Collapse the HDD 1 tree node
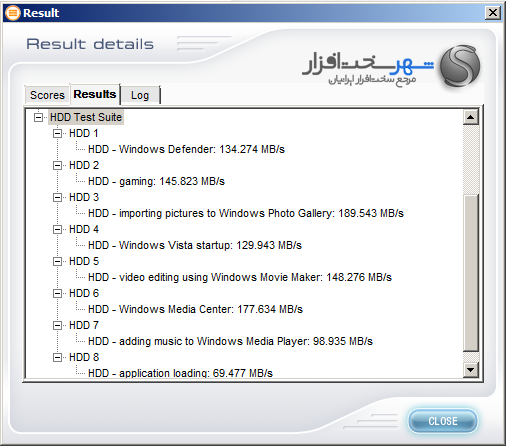The width and height of the screenshot is (506, 446). (x=57, y=134)
